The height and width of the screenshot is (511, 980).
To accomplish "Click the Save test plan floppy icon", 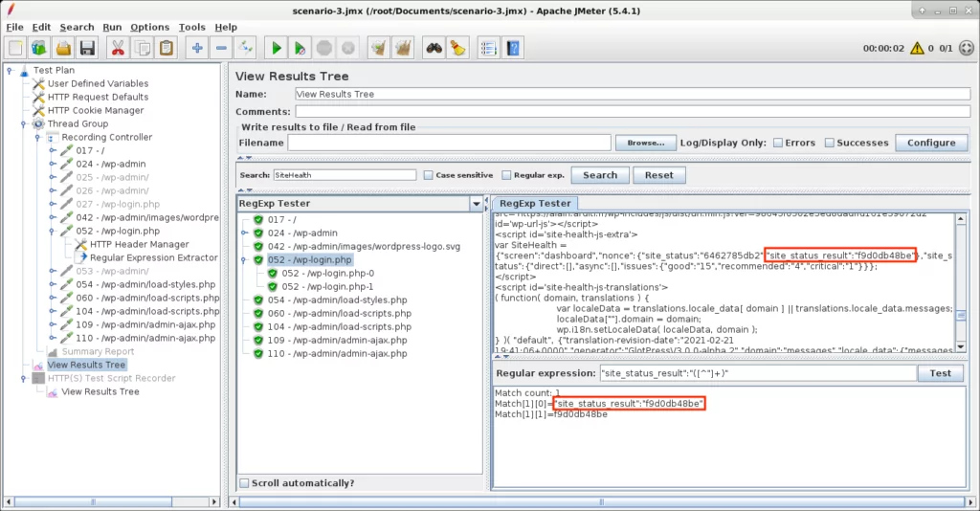I will tap(87, 48).
